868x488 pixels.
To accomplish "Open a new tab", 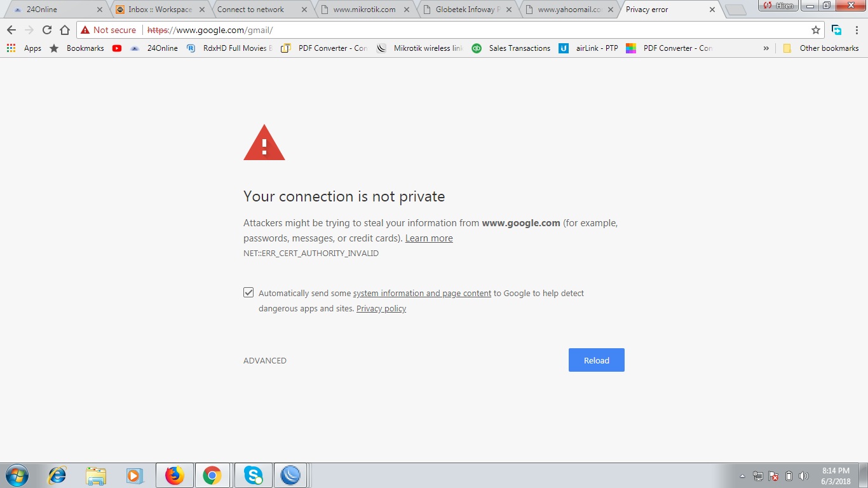I will [736, 10].
